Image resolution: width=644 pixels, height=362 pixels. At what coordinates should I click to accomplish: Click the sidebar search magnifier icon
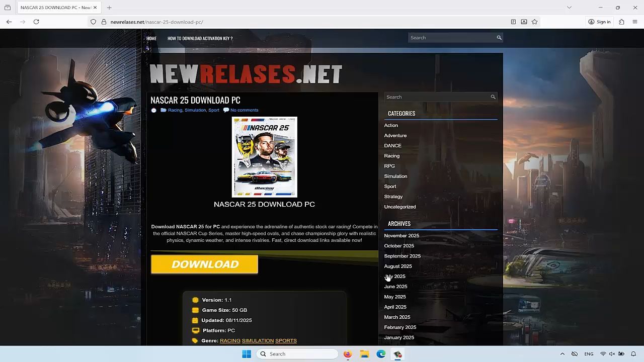(493, 97)
